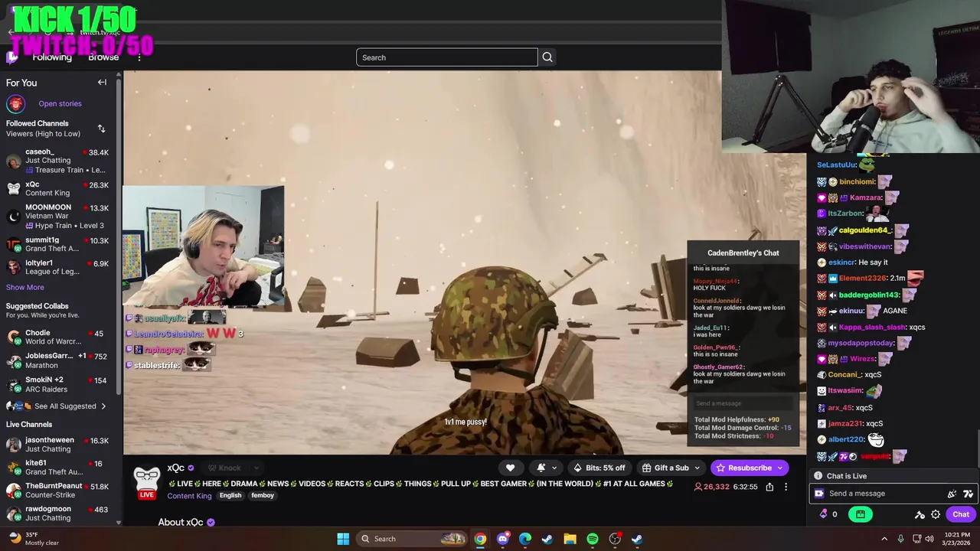Image resolution: width=980 pixels, height=551 pixels.
Task: Click the Chat is Live info icon
Action: 818,476
